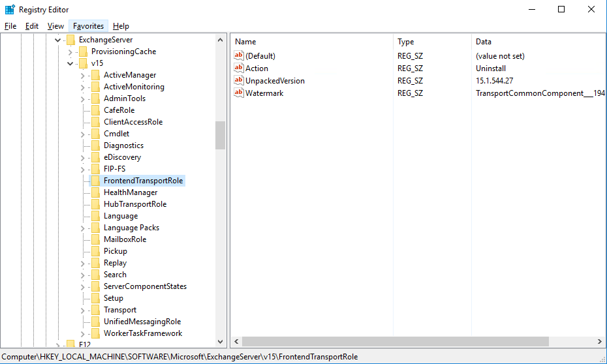Open the File menu

[x=10, y=26]
